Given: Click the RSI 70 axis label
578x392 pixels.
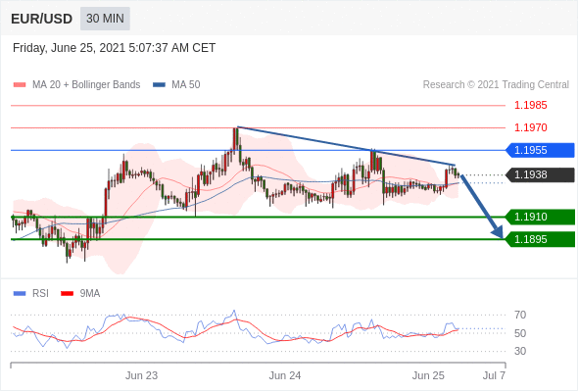Looking at the screenshot, I should point(520,315).
